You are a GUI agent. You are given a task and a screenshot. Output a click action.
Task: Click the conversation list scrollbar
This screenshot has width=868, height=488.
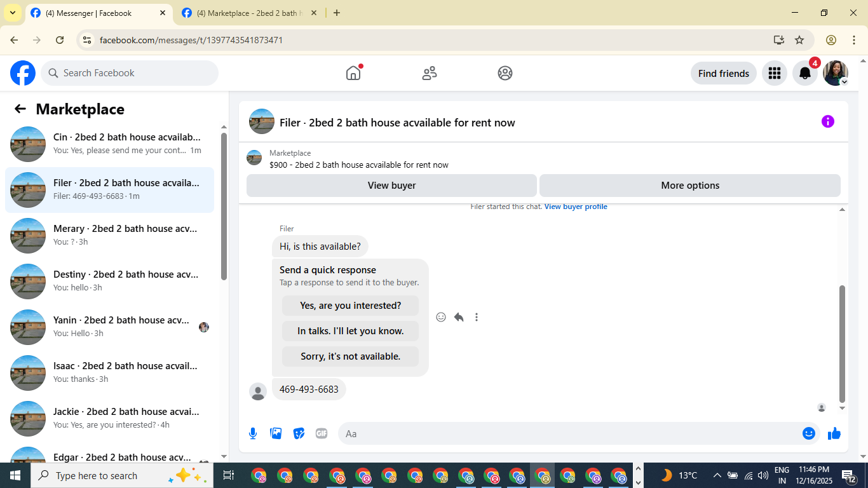224,206
